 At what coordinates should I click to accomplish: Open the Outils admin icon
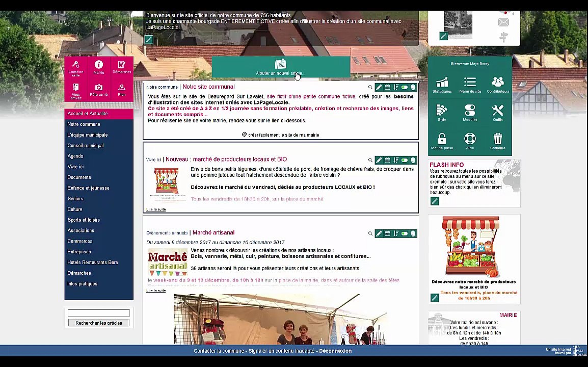tap(498, 113)
